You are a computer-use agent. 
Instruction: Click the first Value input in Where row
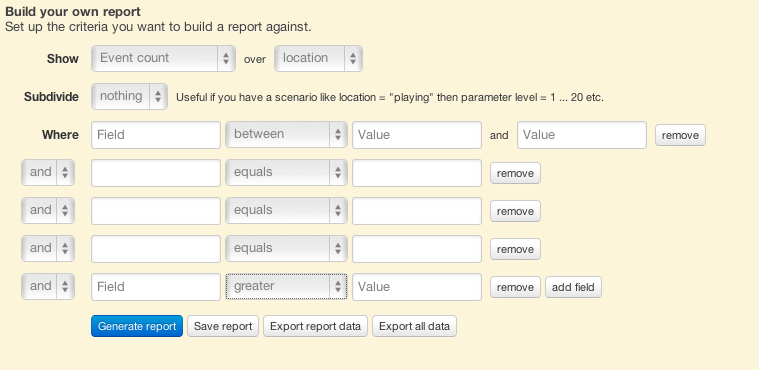coord(417,135)
